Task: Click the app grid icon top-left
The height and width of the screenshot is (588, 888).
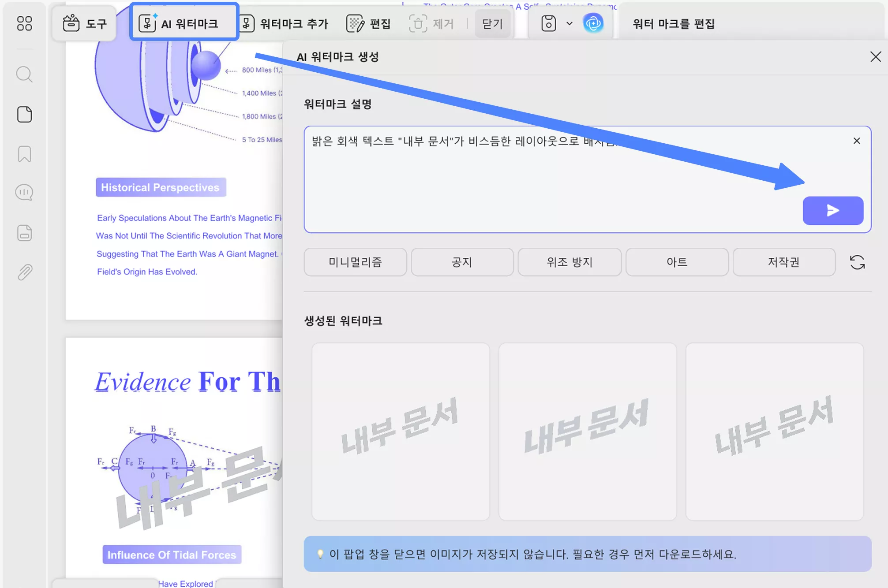Action: (25, 24)
